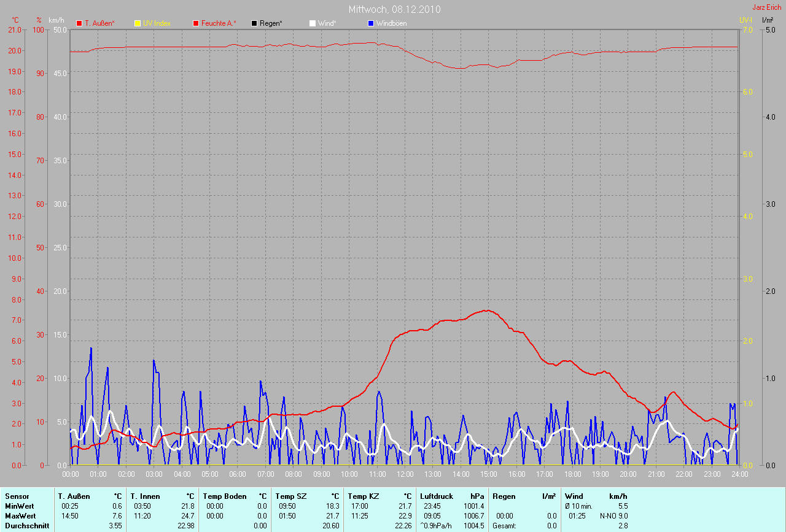786x532 pixels.
Task: Click the chart title Mittwoch, 08.12.2010
Action: point(394,9)
